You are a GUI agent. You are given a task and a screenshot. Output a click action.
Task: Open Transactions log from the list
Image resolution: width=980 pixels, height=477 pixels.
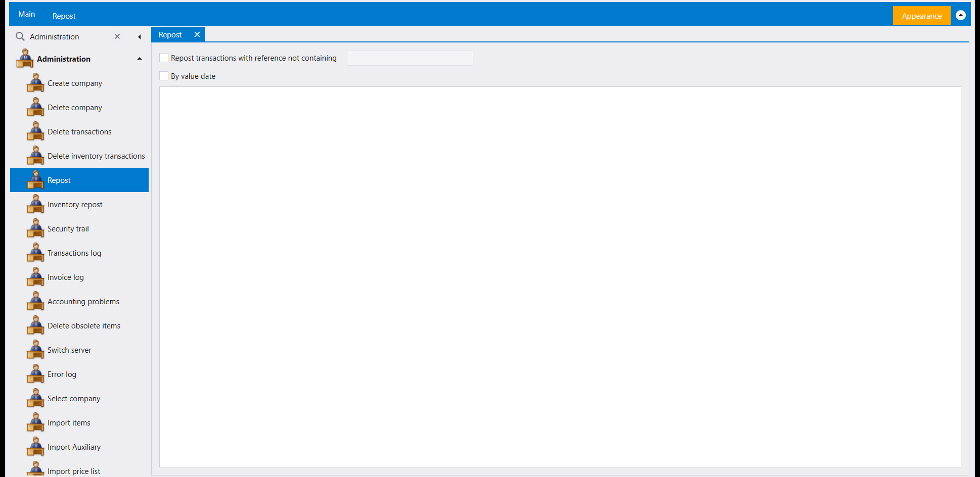coord(79,253)
